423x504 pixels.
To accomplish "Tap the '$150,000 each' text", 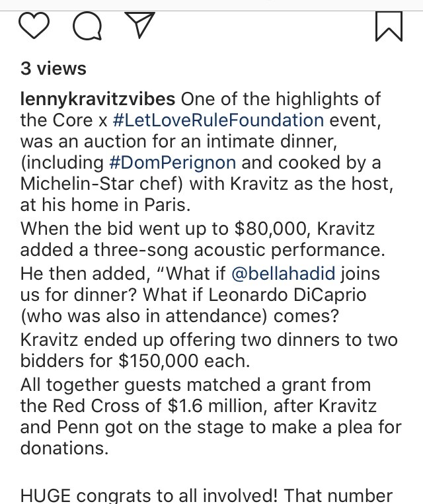I will pyautogui.click(x=184, y=361).
